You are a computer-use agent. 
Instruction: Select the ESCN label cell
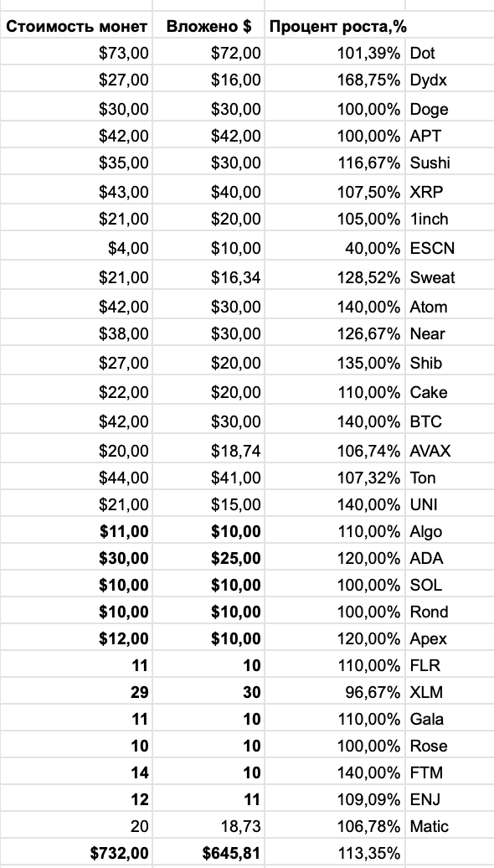click(450, 247)
